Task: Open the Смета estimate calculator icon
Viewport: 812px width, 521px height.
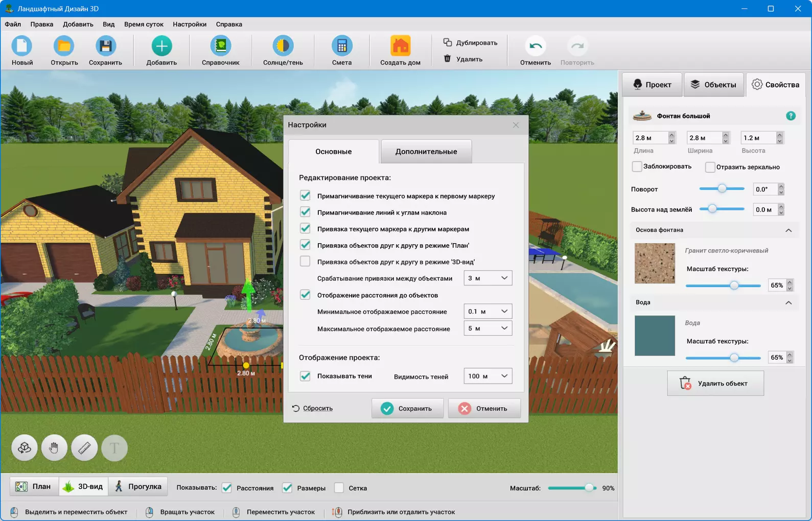Action: (342, 46)
